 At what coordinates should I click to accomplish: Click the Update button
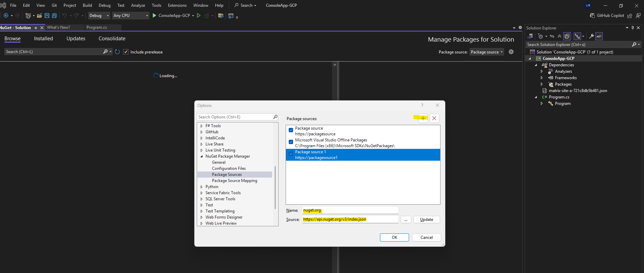tap(426, 220)
